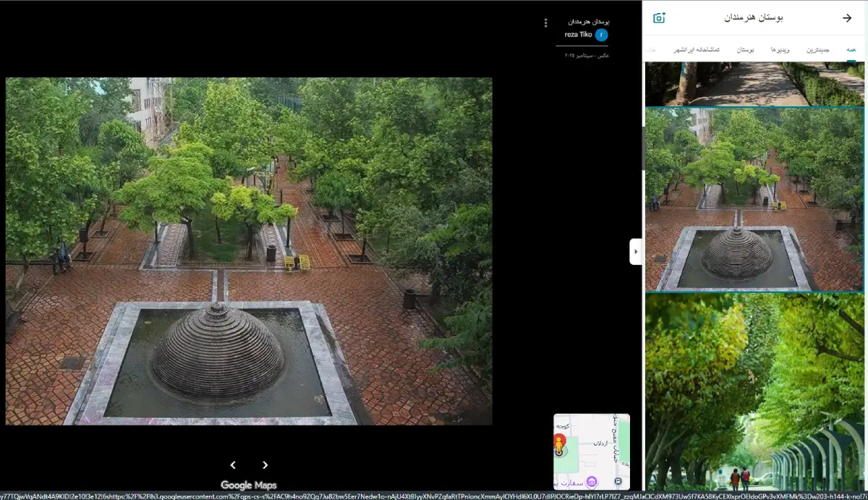This screenshot has height=500, width=868.
Task: Click the reza Tiko profile avatar
Action: pos(602,35)
